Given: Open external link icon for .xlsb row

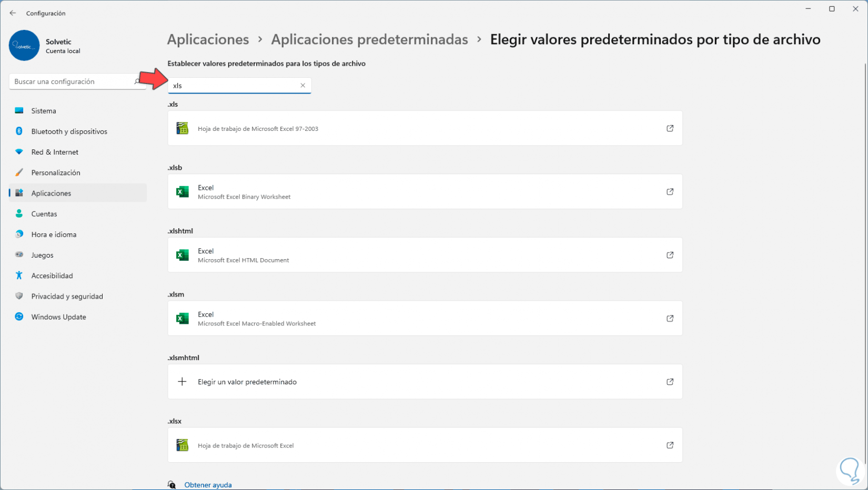Looking at the screenshot, I should [x=670, y=192].
